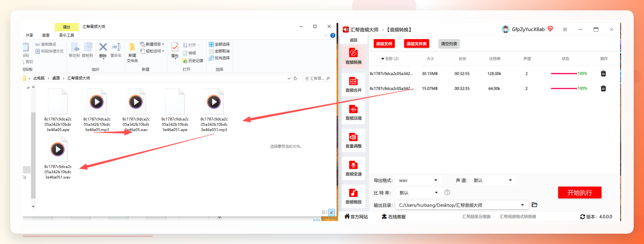
Task: Expand the 新建项目 dropdown in Explorer
Action: (x=163, y=44)
